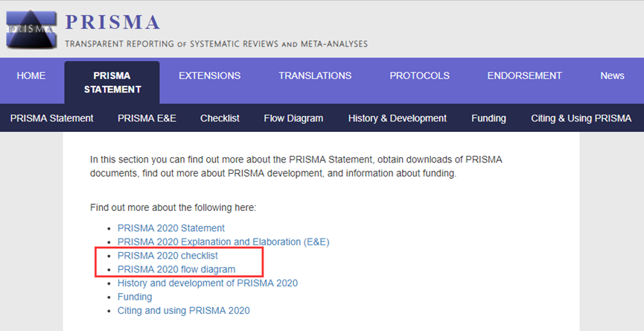
Task: Open the ENDORSEMENT menu item
Action: click(x=524, y=75)
